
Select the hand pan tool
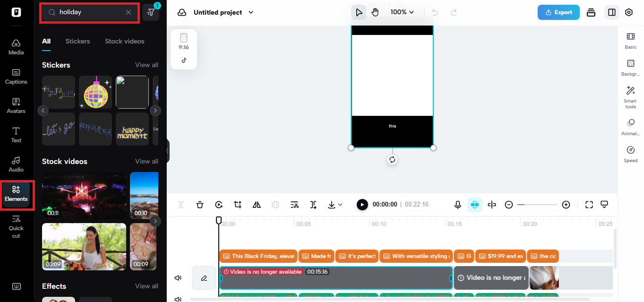[x=375, y=12]
